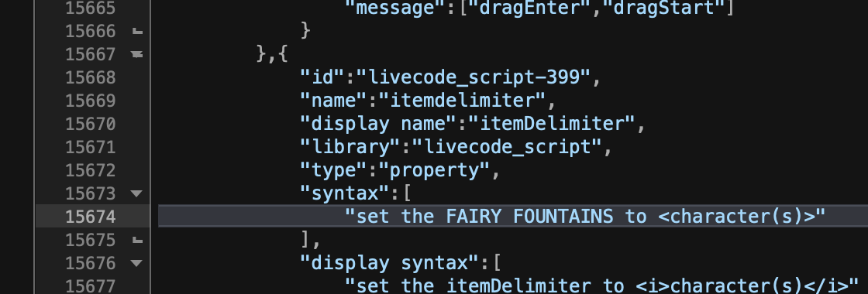This screenshot has width=868, height=294.
Task: Click the "livecode_script" library value
Action: 507,147
